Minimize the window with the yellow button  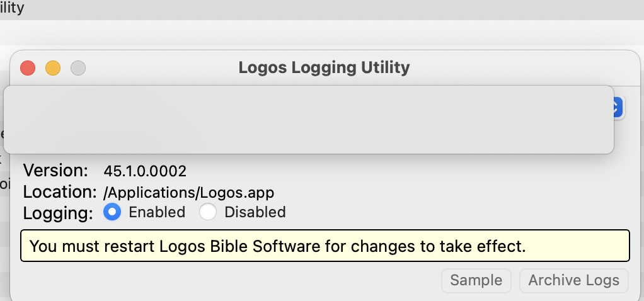coord(53,68)
